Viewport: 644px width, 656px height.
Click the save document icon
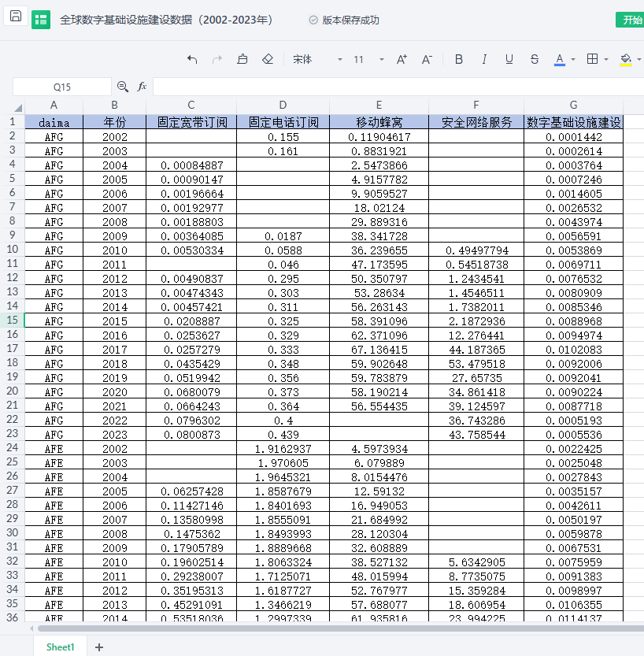point(16,17)
